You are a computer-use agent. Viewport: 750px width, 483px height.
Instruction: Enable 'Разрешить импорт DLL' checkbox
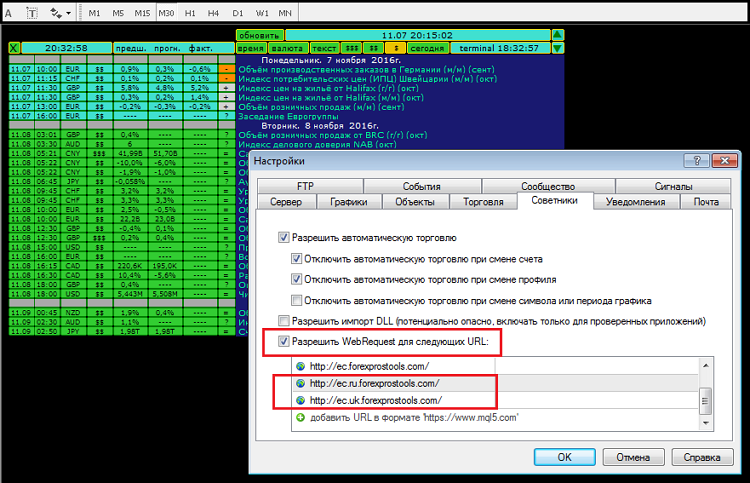[x=284, y=321]
